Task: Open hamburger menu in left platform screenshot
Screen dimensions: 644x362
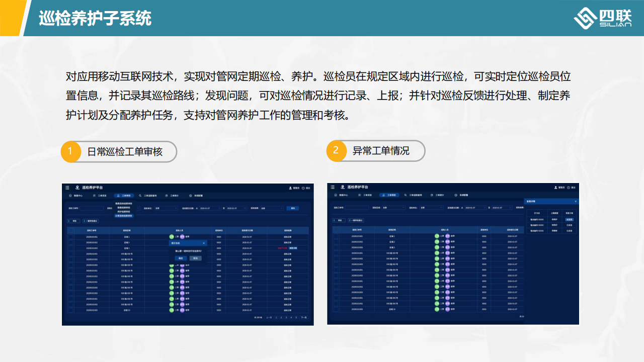Action: [67, 188]
